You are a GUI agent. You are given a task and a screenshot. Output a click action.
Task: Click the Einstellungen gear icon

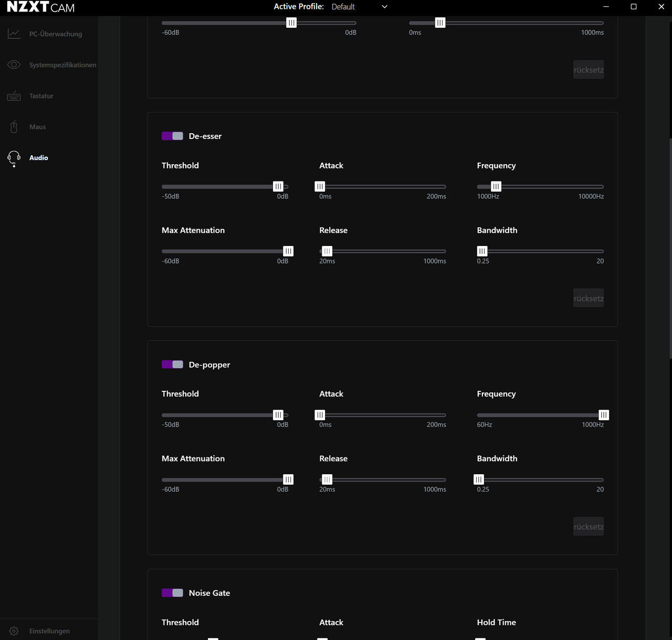coord(14,631)
